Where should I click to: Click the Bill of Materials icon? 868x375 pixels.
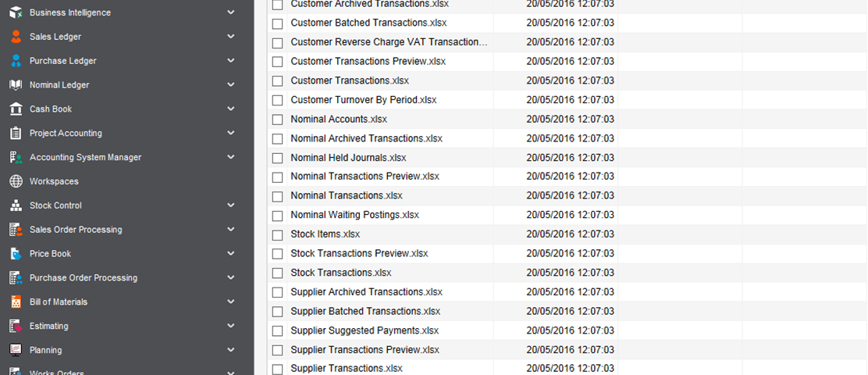[x=16, y=302]
